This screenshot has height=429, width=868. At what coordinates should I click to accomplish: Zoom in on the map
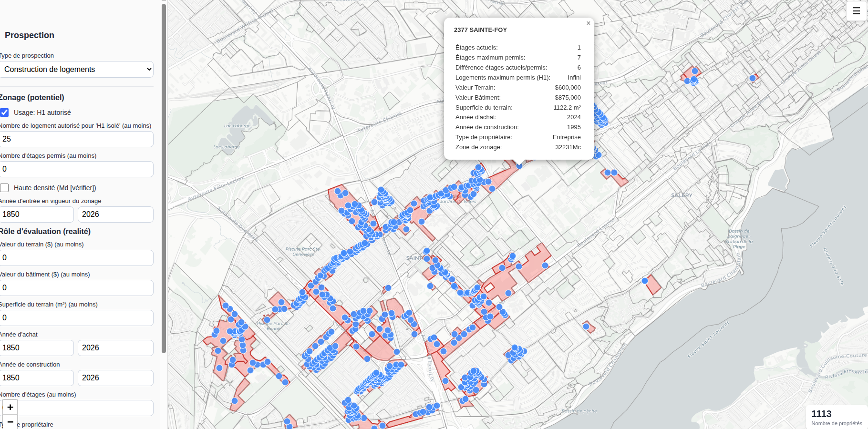pos(10,407)
